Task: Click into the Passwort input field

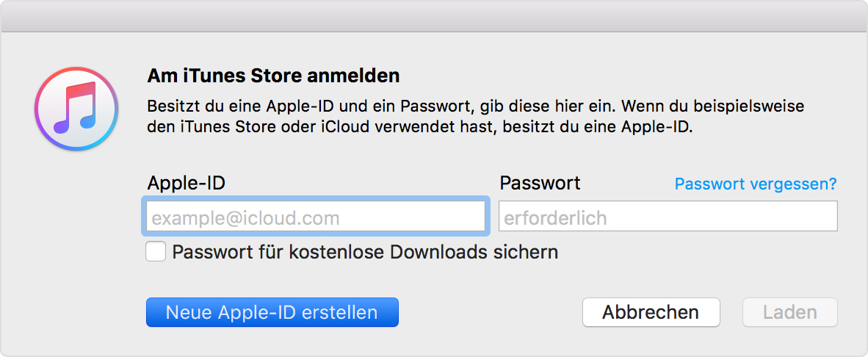Action: point(668,216)
